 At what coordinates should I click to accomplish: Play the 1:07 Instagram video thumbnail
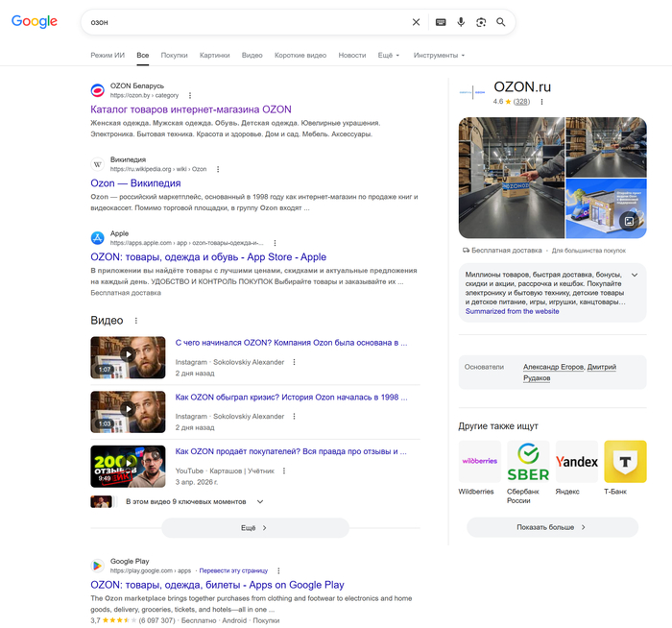click(128, 357)
